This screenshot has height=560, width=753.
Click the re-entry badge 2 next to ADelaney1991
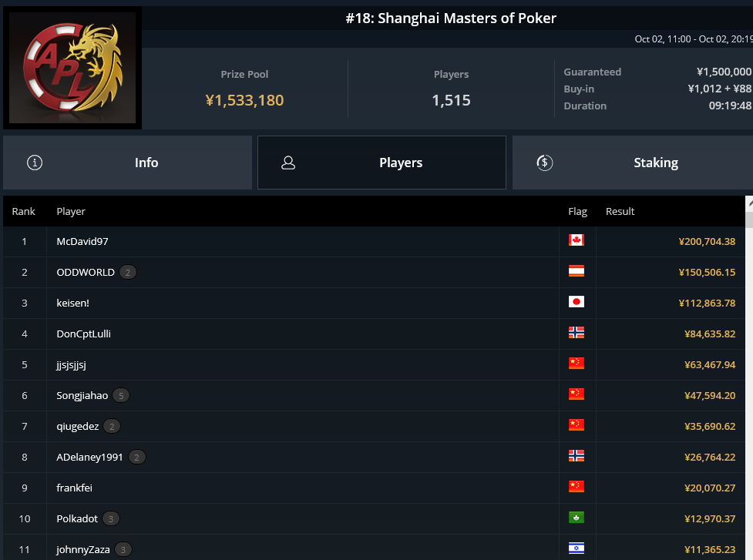click(x=137, y=458)
